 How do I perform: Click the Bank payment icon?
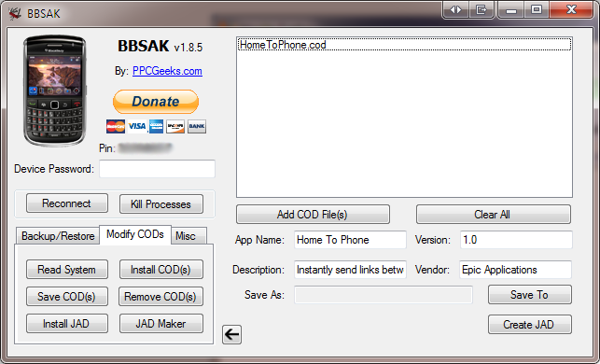point(197,126)
